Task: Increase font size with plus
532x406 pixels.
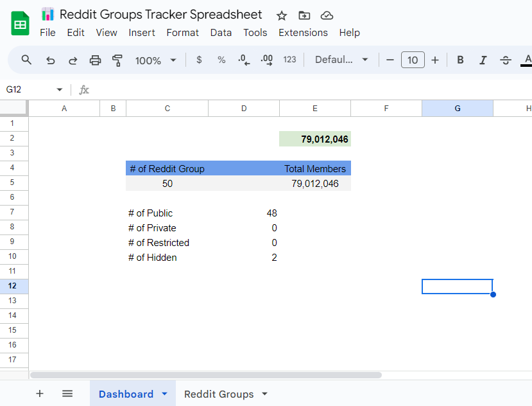Action: (x=435, y=60)
